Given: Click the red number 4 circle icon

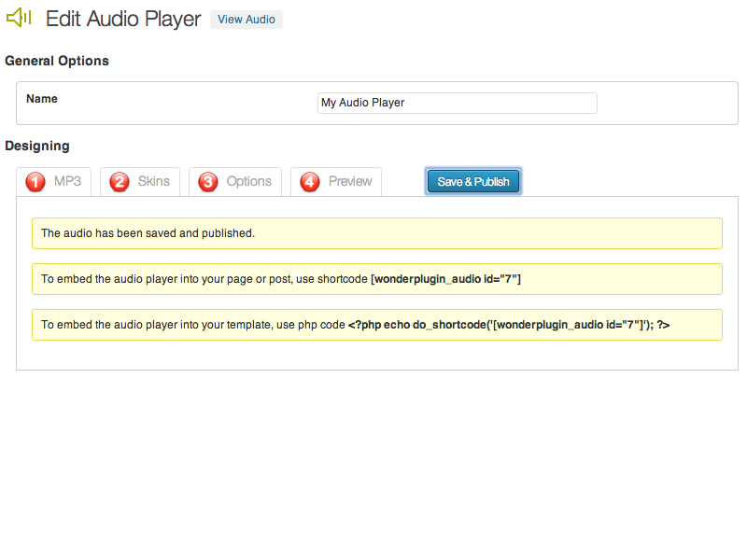Looking at the screenshot, I should [x=310, y=182].
